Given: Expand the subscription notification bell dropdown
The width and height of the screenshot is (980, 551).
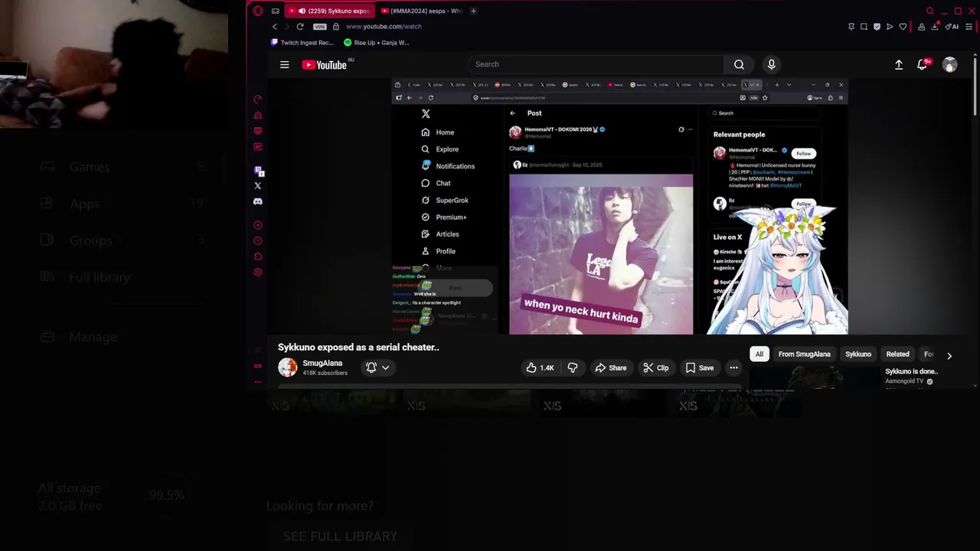Looking at the screenshot, I should click(x=377, y=367).
